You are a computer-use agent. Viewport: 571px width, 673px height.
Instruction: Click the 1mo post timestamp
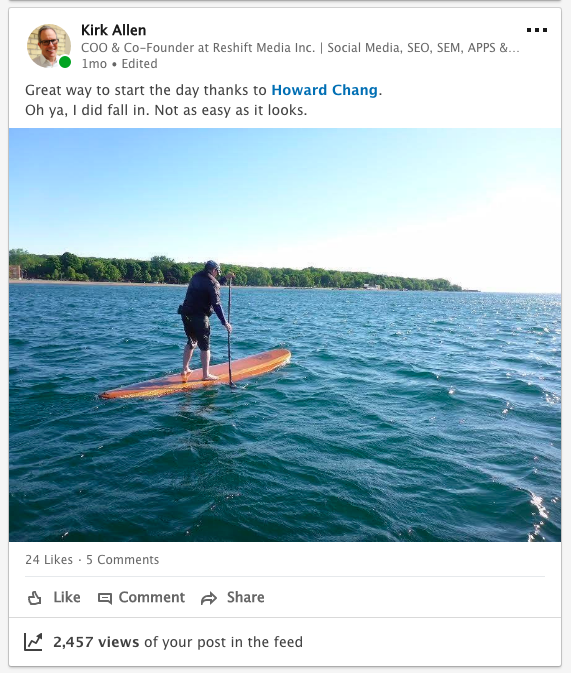point(94,64)
